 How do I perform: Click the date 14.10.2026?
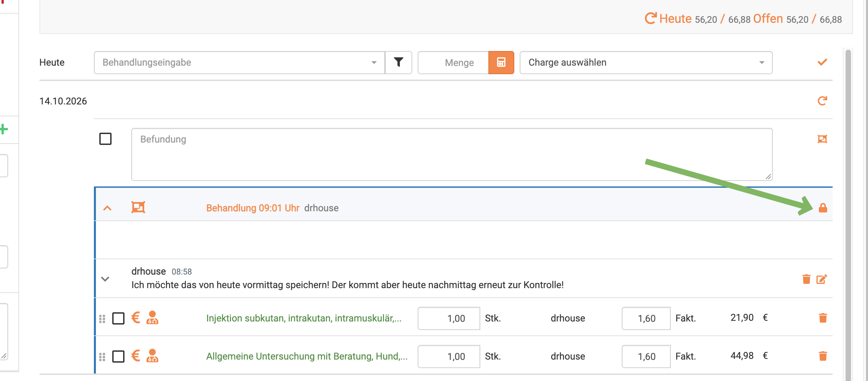pyautogui.click(x=63, y=101)
